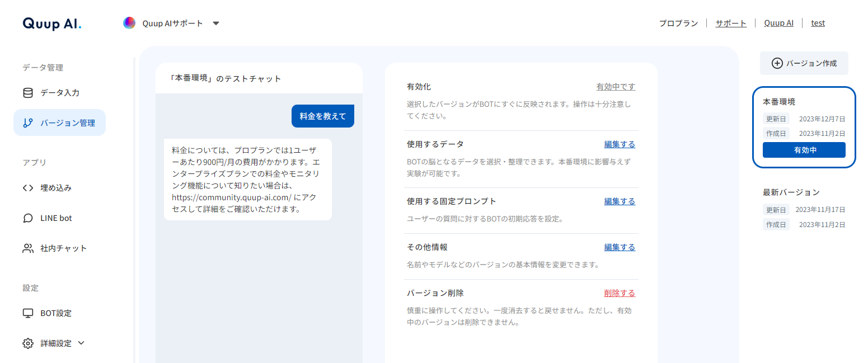Click the gear icon for 詳細設定

(28, 343)
